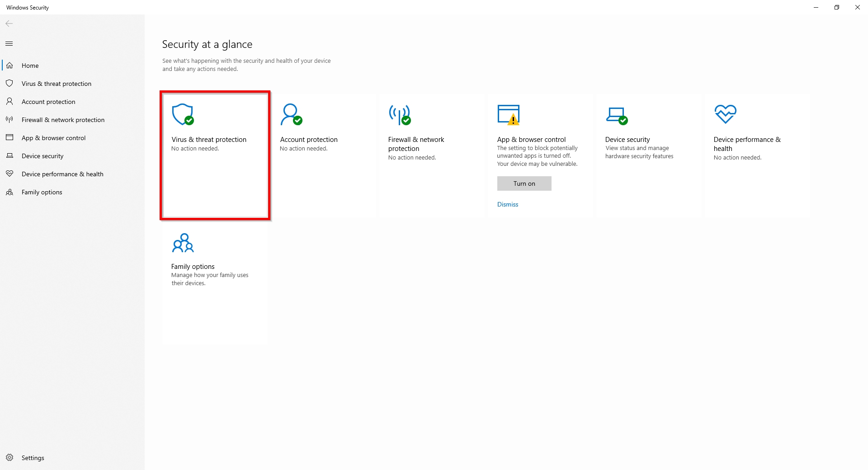Click the App & browser warning window icon
This screenshot has height=470, width=868.
coord(509,115)
